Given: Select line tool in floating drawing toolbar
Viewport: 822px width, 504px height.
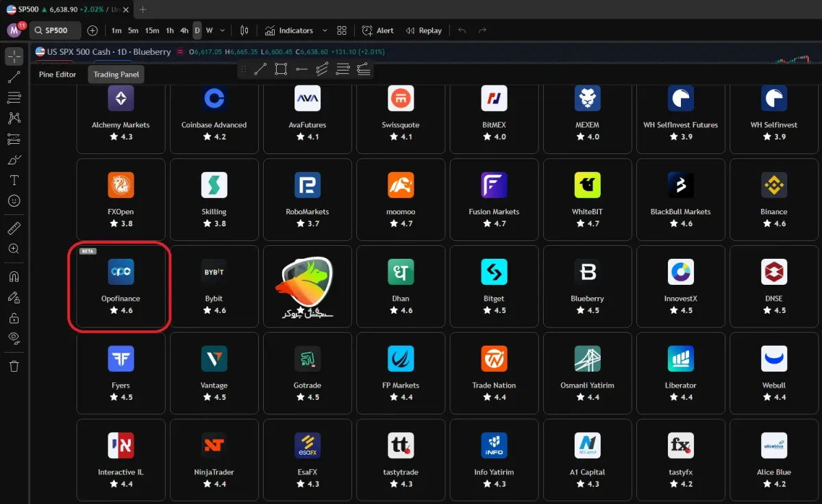Looking at the screenshot, I should point(260,69).
